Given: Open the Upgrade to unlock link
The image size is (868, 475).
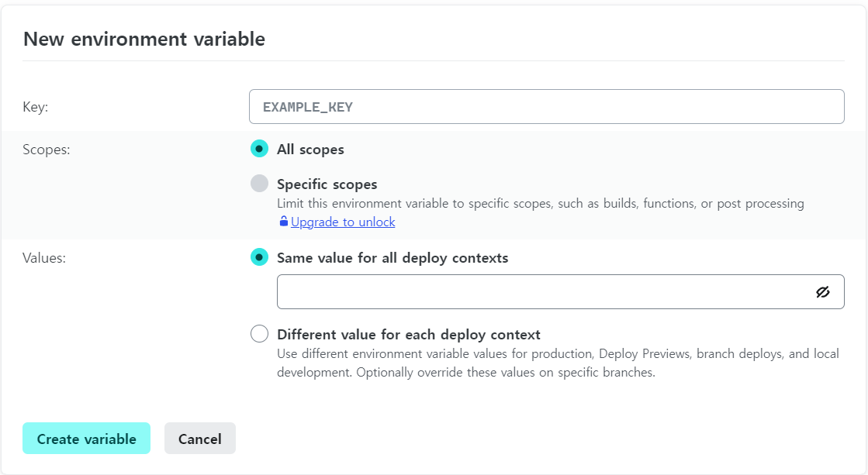Looking at the screenshot, I should point(343,222).
